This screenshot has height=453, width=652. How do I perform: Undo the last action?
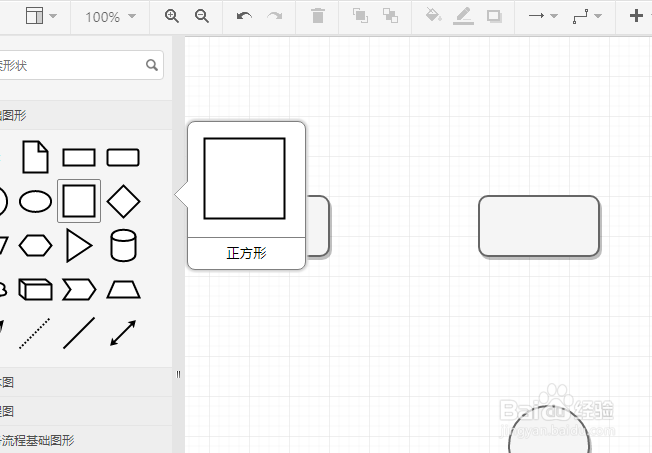click(244, 16)
